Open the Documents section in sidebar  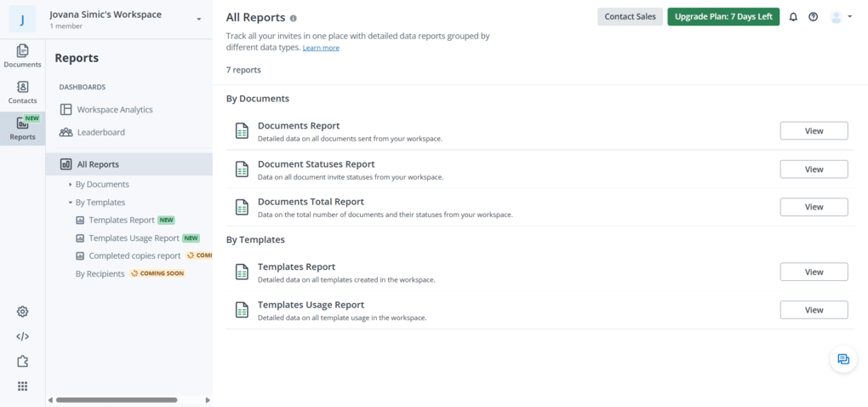(x=22, y=56)
